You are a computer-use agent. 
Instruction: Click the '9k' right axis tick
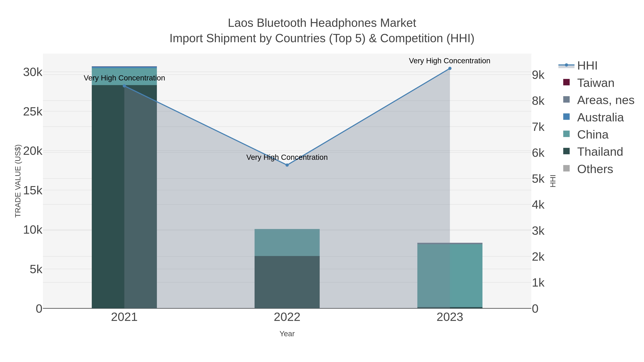coord(538,75)
